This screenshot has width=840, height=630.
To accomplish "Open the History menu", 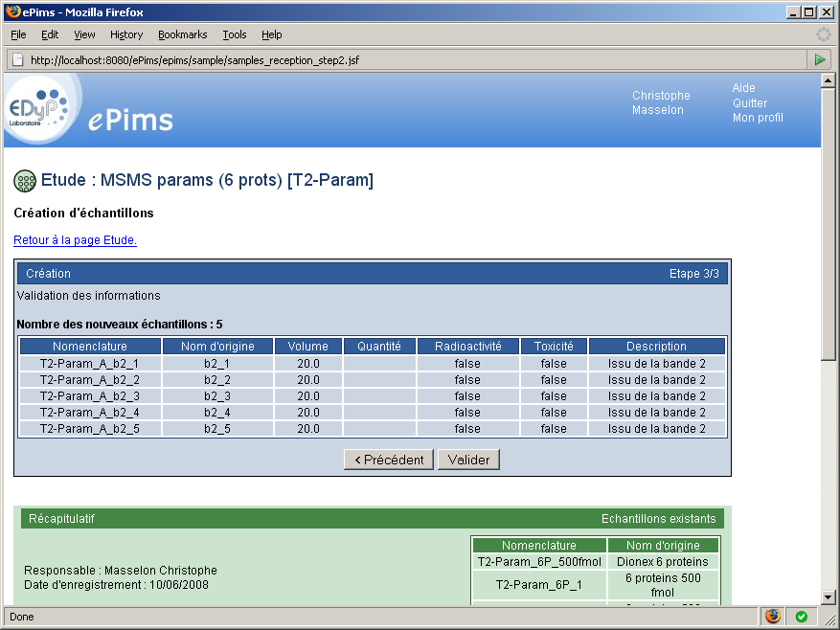I will (x=125, y=34).
